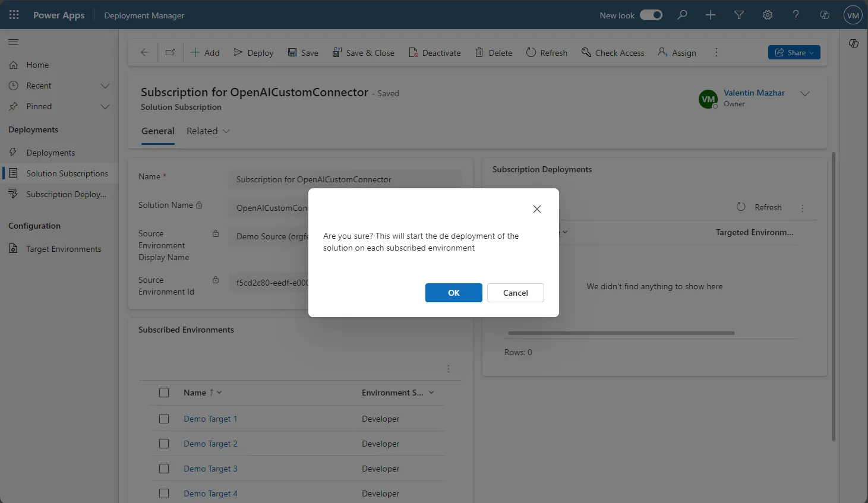Open the Demo Target 3 link
The height and width of the screenshot is (503, 868).
click(210, 469)
